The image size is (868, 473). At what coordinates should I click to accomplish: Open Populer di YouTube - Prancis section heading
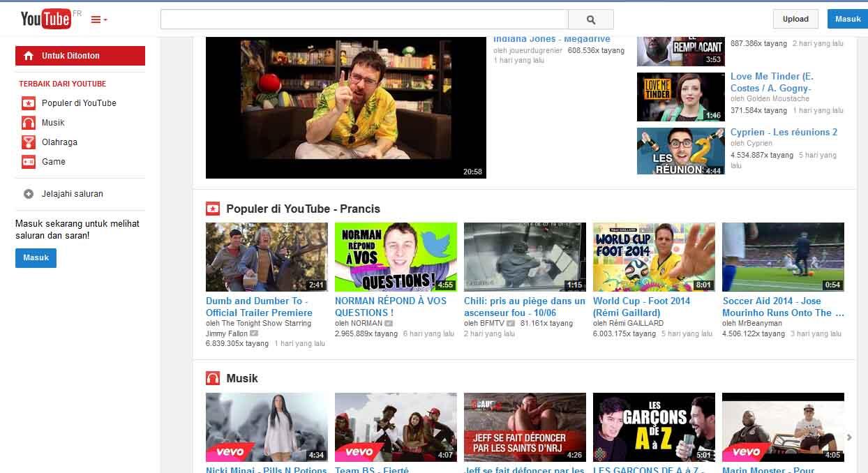[303, 209]
